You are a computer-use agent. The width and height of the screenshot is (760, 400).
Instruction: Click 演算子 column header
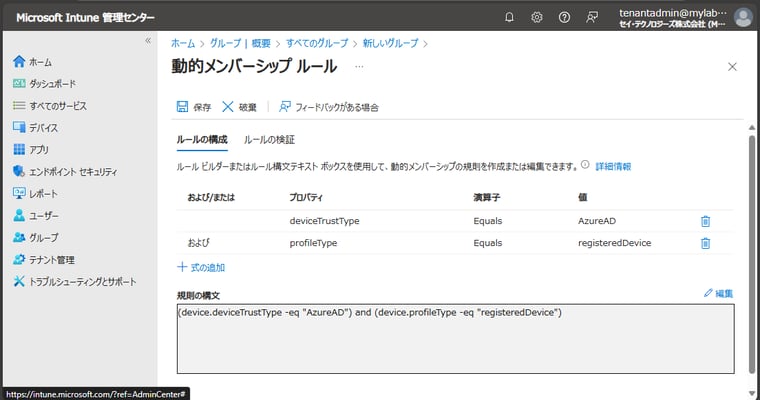pos(487,197)
